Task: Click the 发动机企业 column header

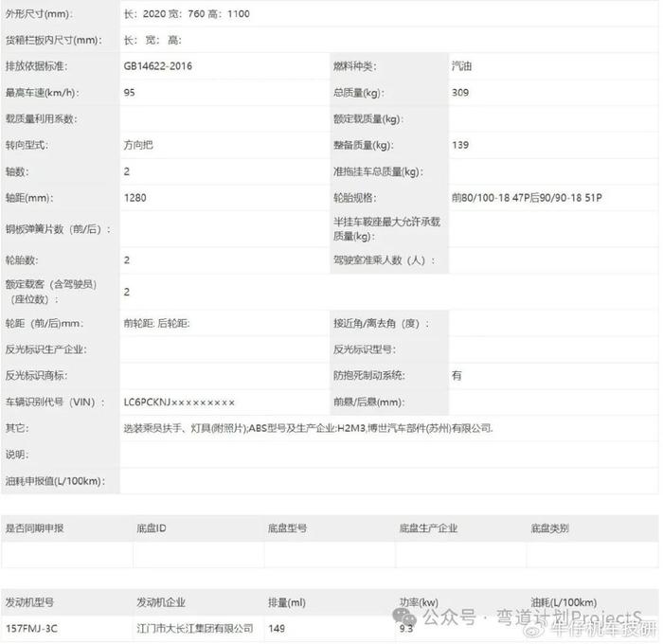Action: pos(161,602)
